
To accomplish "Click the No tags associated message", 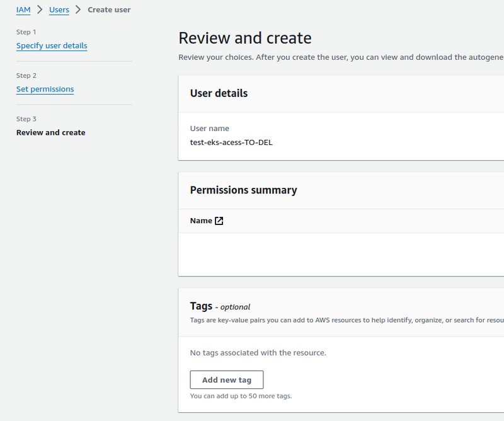I will 258,353.
